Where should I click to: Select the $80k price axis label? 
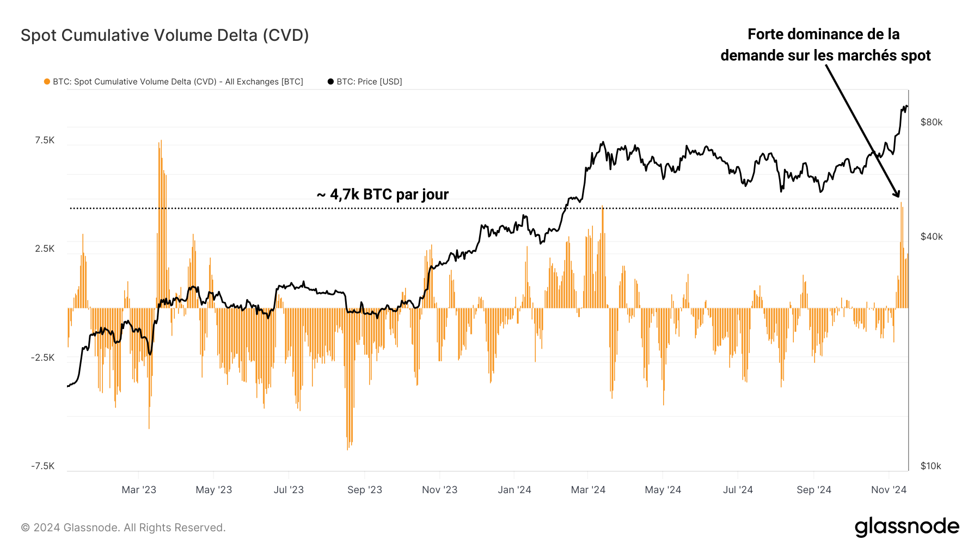click(931, 122)
